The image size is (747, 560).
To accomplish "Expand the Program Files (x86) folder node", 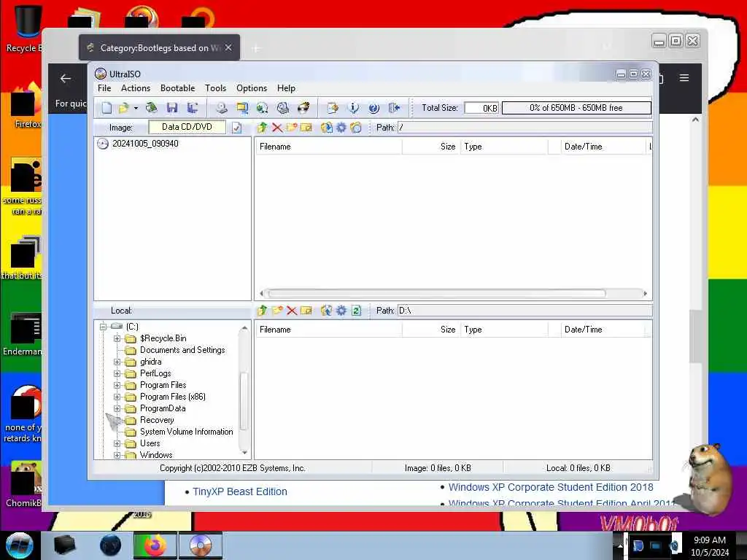I will coord(117,397).
